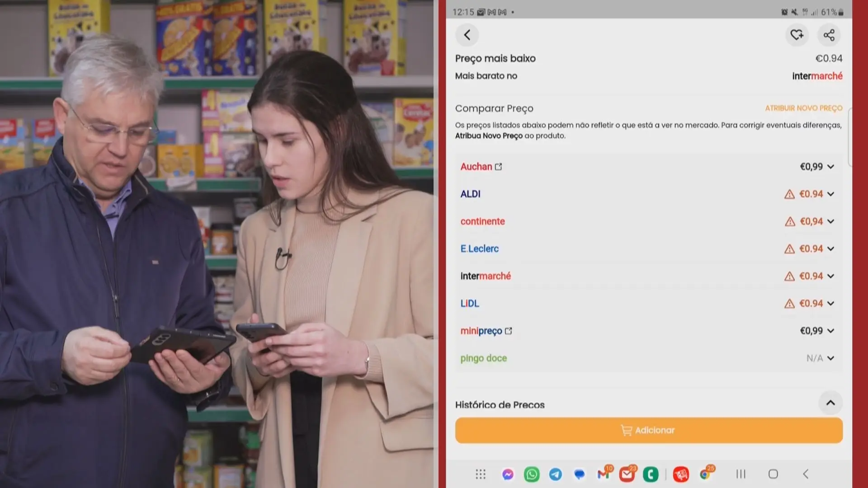Viewport: 868px width, 488px height.
Task: Tap the 61% battery indicator
Action: click(832, 12)
